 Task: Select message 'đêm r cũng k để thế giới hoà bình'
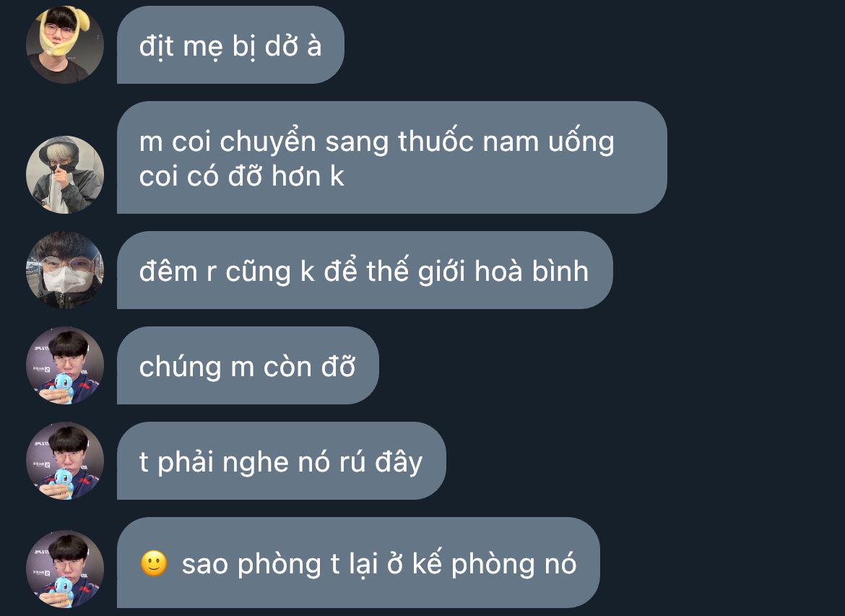[x=365, y=270]
